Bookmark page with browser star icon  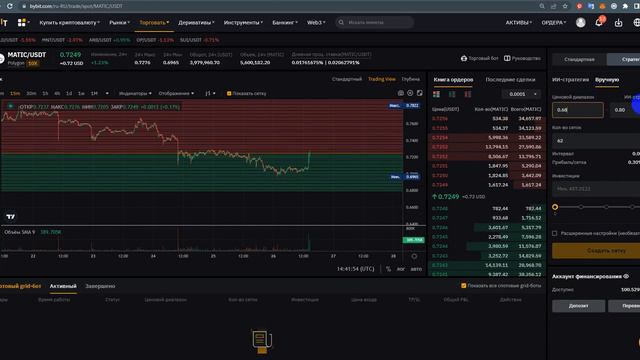tap(565, 6)
